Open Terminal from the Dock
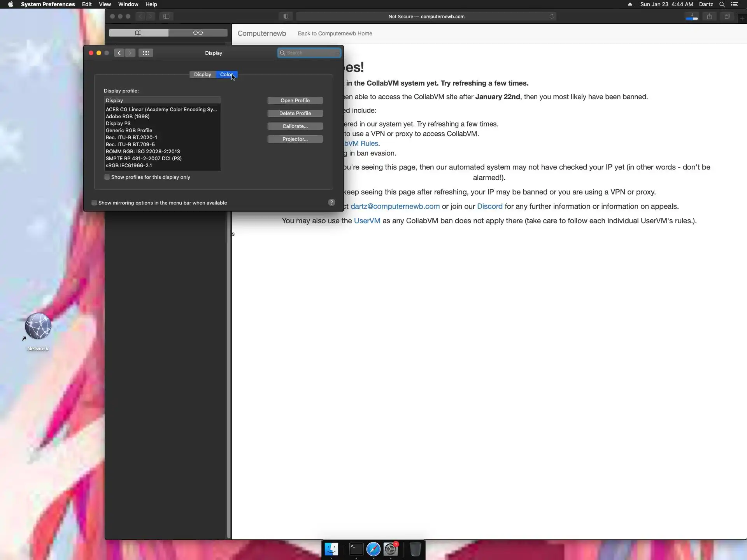This screenshot has width=747, height=560. pos(356,549)
